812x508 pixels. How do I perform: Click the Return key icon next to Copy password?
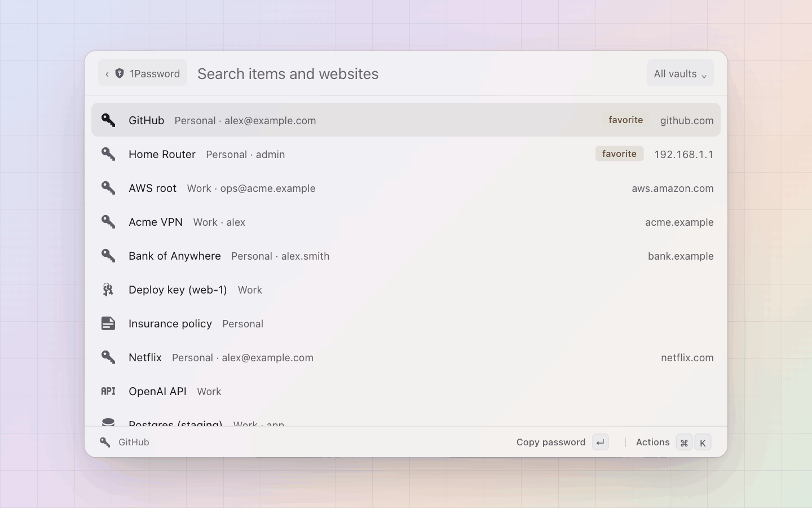pyautogui.click(x=601, y=443)
